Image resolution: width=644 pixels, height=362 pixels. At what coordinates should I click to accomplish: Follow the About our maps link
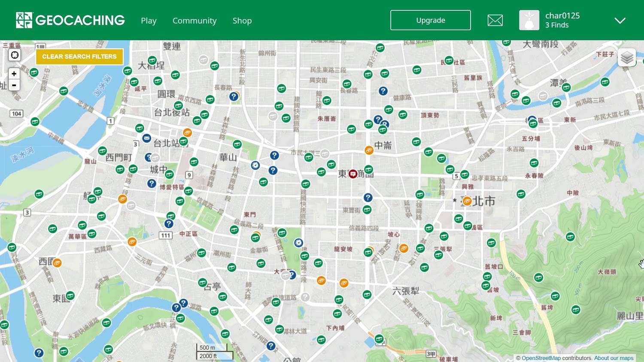[x=614, y=358]
